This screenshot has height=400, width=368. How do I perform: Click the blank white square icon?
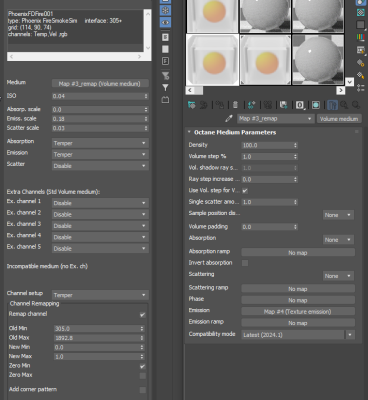pos(165,49)
